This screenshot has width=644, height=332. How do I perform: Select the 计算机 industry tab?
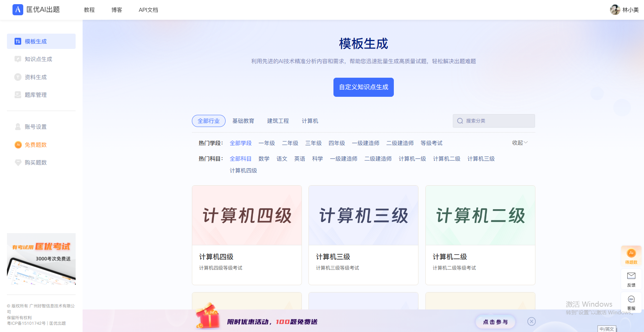[310, 121]
